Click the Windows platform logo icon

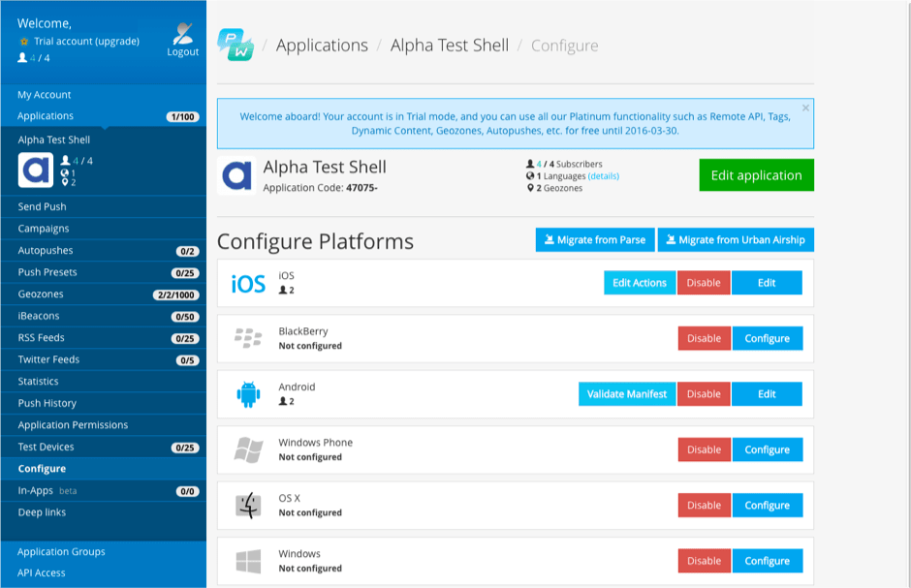pyautogui.click(x=248, y=561)
